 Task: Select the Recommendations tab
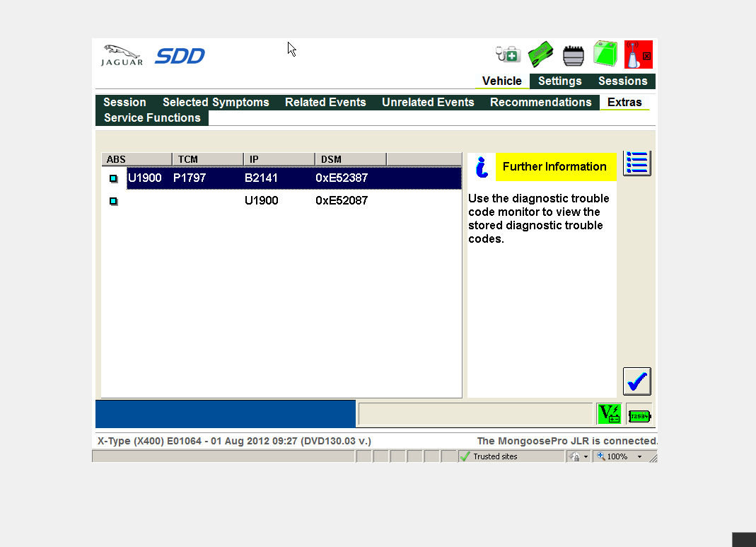pos(540,103)
